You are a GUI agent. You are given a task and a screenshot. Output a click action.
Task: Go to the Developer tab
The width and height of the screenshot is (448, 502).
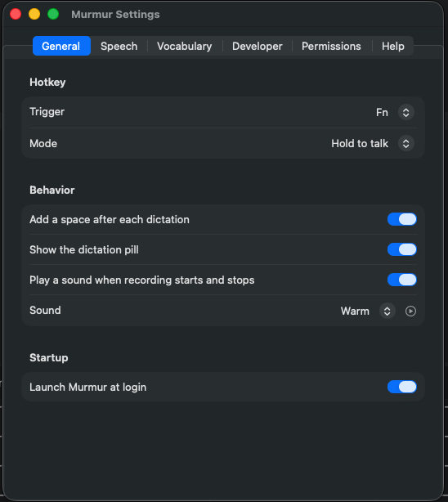point(258,46)
